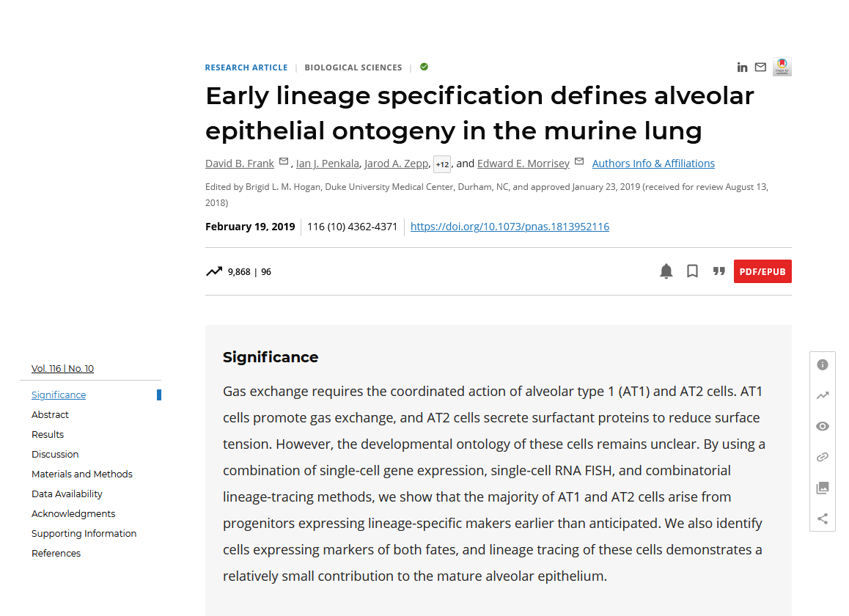849x616 pixels.
Task: Click the share icon in the right sidebar
Action: point(823,518)
